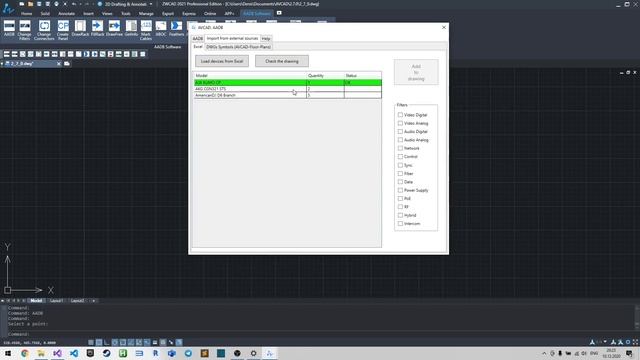Open the XBOC ribbon tool
Screen dimensions: 640x360
[161, 28]
